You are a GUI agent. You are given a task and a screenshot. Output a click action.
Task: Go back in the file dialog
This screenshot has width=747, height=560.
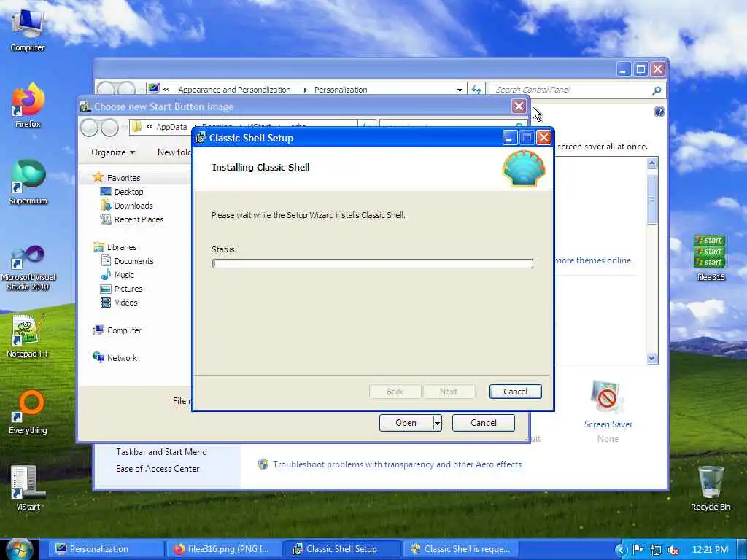point(89,128)
